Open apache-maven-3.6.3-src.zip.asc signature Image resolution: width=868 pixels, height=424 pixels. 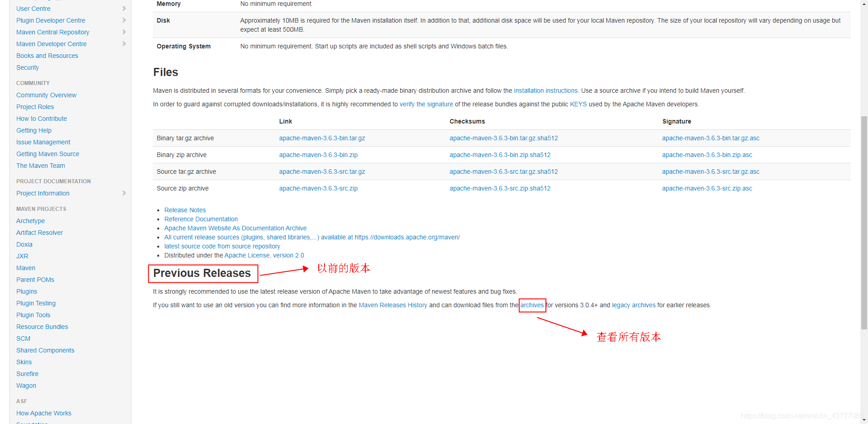[707, 188]
